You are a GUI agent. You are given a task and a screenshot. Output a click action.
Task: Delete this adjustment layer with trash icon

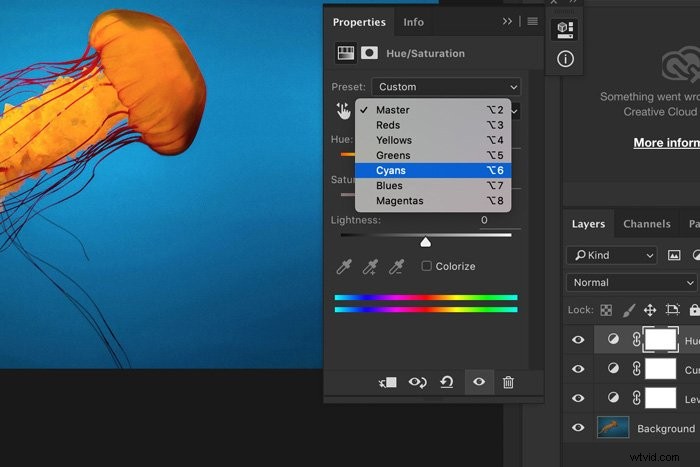(508, 382)
